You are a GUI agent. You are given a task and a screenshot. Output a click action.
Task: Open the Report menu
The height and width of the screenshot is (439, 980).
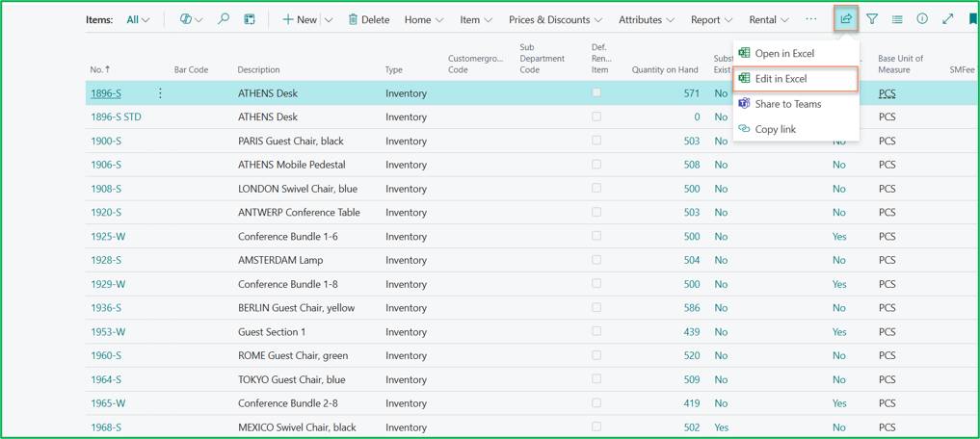(x=711, y=19)
